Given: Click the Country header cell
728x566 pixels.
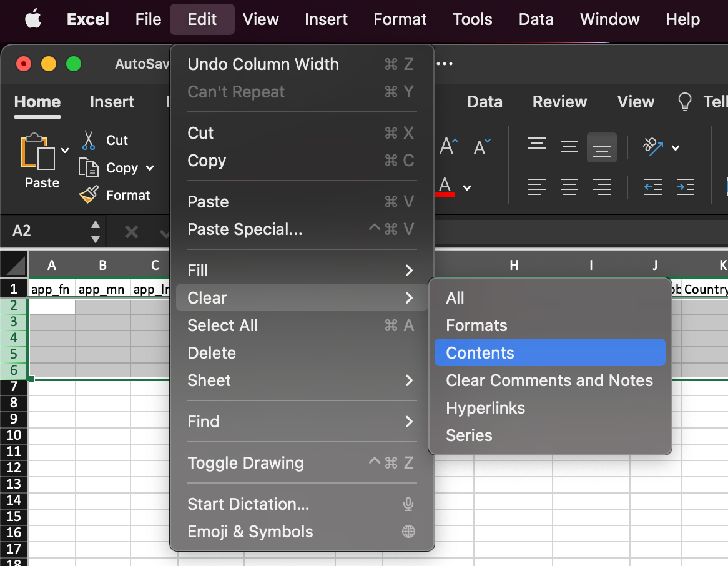Looking at the screenshot, I should [x=705, y=289].
